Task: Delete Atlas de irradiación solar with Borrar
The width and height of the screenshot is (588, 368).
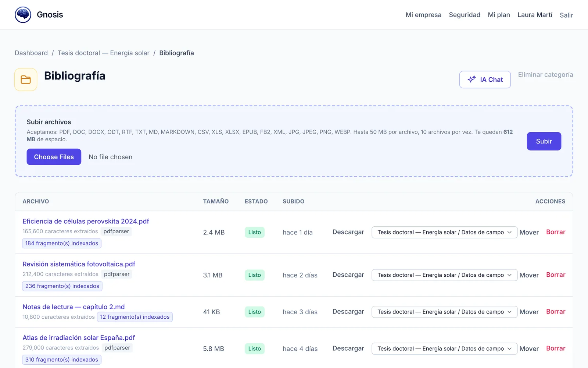Action: [x=556, y=348]
